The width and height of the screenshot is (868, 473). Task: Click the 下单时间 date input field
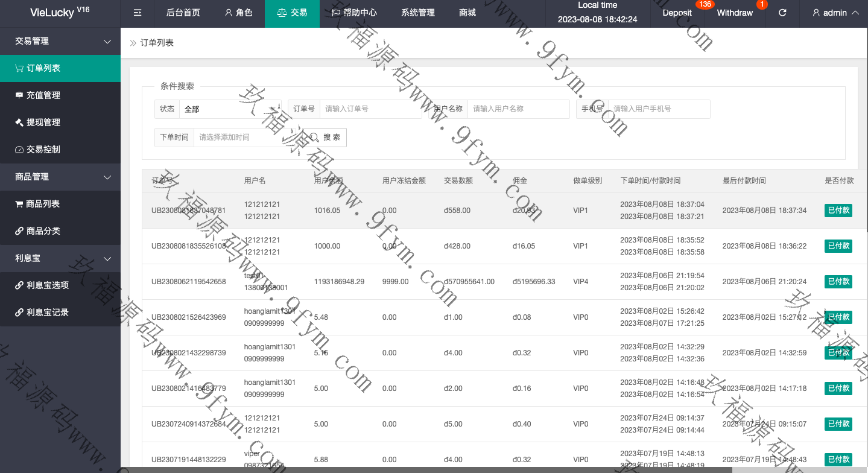(247, 138)
